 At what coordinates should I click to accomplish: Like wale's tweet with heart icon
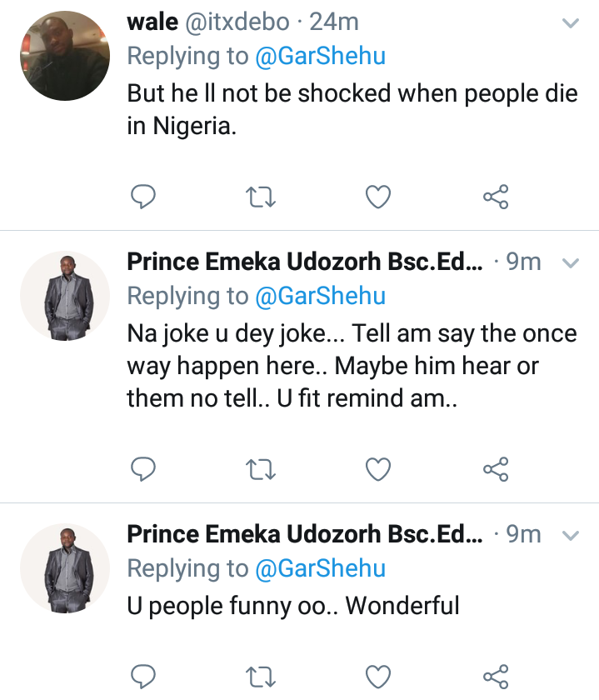[x=378, y=197]
